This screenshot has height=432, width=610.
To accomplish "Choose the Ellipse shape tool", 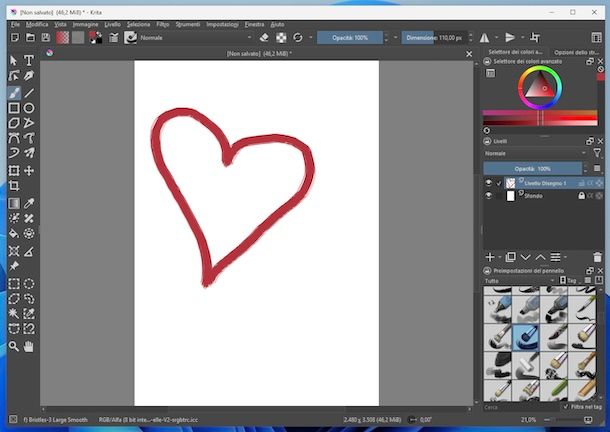I will 29,108.
